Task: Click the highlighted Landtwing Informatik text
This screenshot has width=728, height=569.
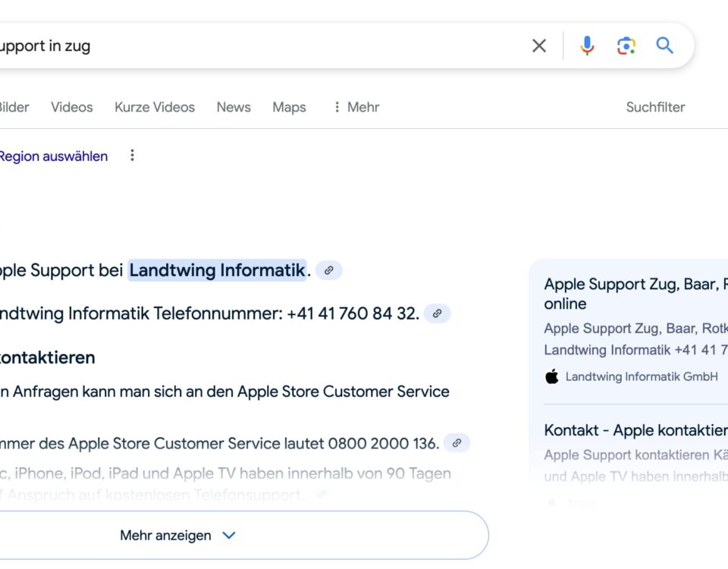Action: pos(218,270)
